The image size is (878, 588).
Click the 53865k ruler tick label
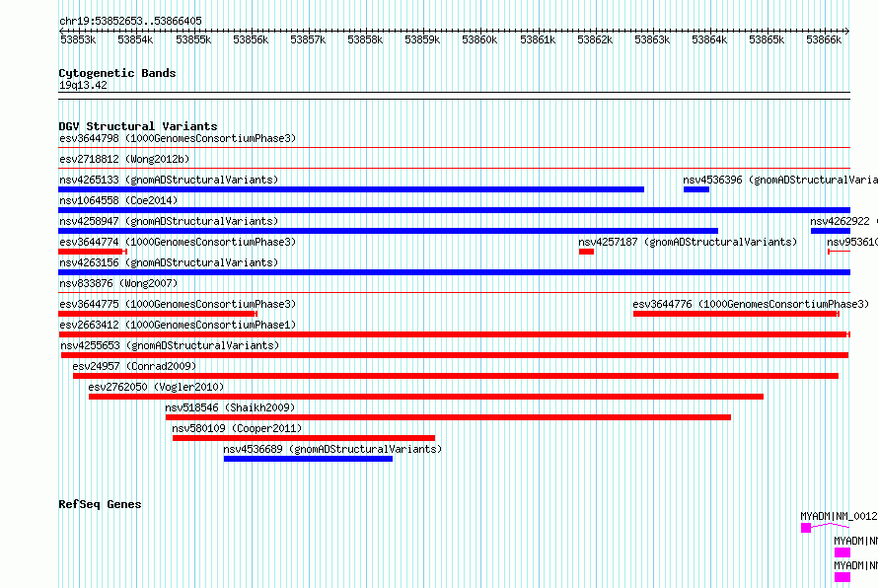(x=767, y=39)
